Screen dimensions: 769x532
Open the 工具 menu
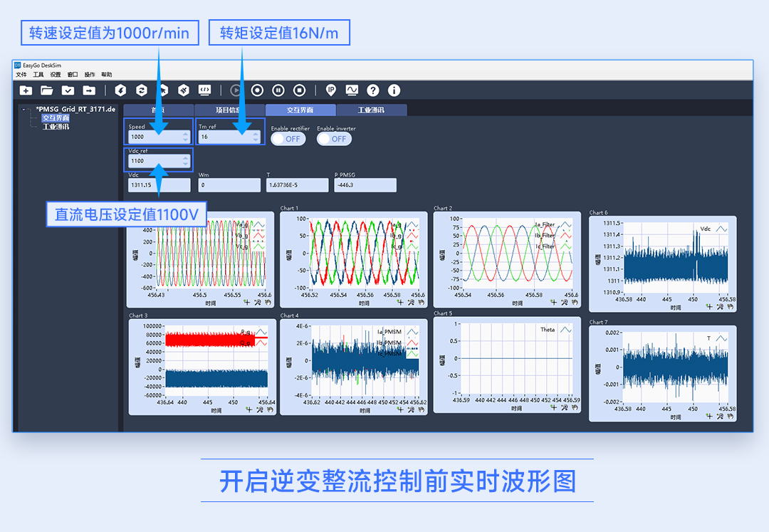[38, 75]
